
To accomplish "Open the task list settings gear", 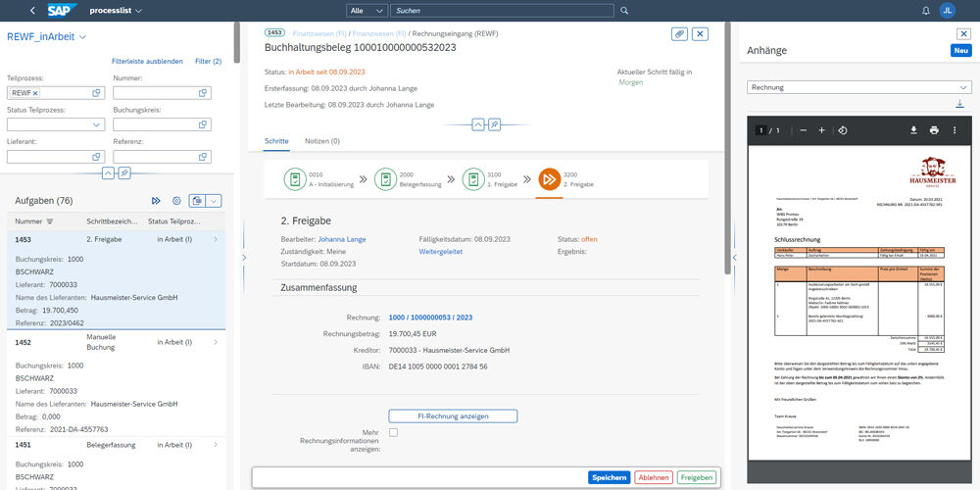I will click(x=177, y=201).
